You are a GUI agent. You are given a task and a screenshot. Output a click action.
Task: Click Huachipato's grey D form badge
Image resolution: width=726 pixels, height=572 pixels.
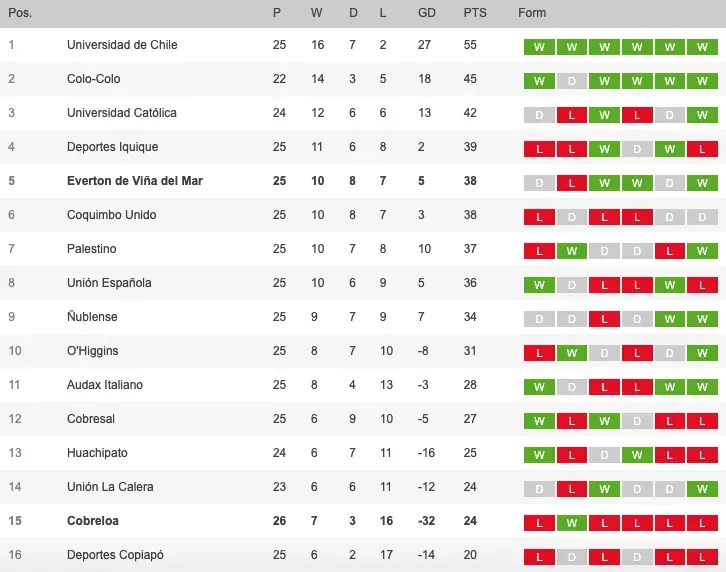point(604,454)
